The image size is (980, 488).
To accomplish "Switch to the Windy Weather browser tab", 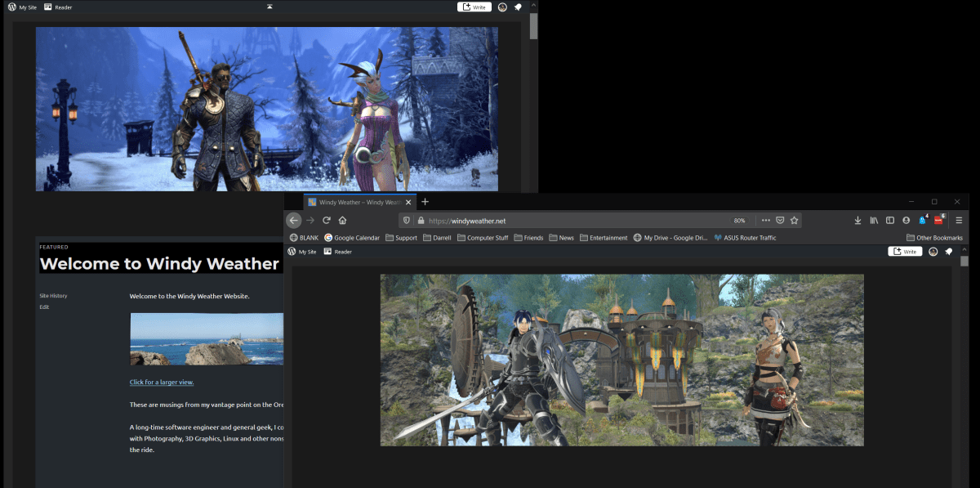I will coord(357,202).
